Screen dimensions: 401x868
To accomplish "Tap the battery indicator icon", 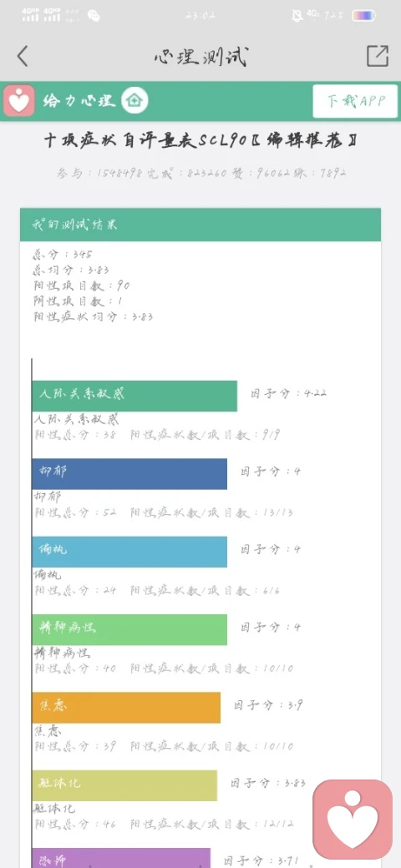I will click(363, 16).
